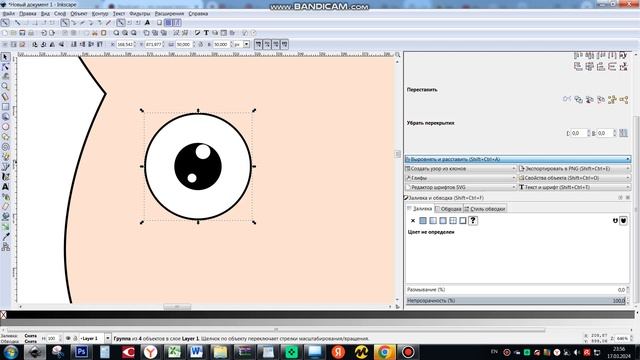640x360 pixels.
Task: Click the cut scissors toolbar icon
Action: click(95, 33)
